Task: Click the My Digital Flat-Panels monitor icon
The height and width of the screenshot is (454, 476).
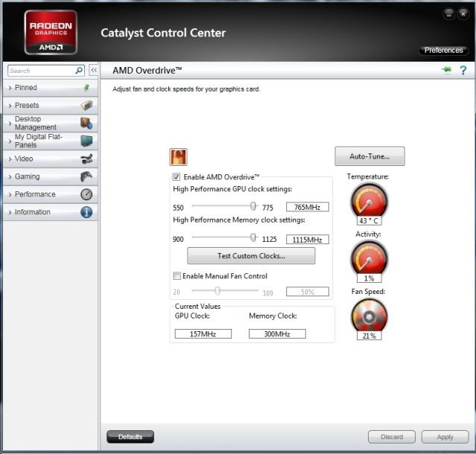Action: (x=86, y=141)
